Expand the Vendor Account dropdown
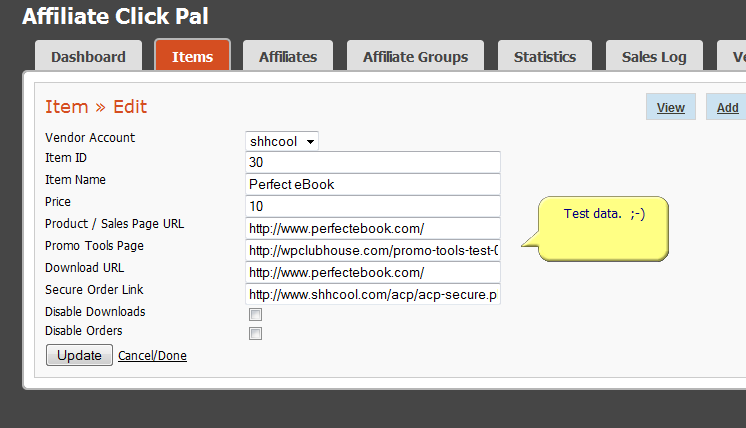Image resolution: width=746 pixels, height=428 pixels. coord(282,141)
